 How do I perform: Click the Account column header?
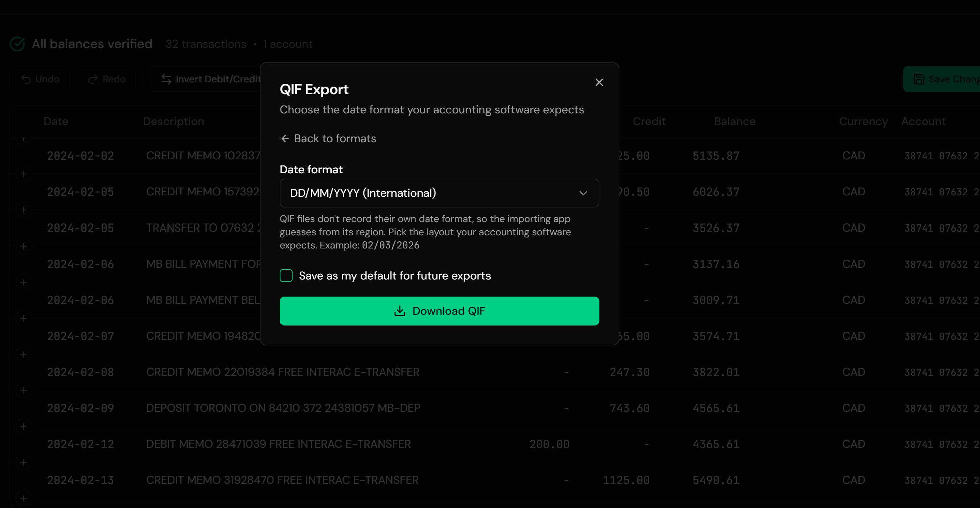pyautogui.click(x=923, y=122)
